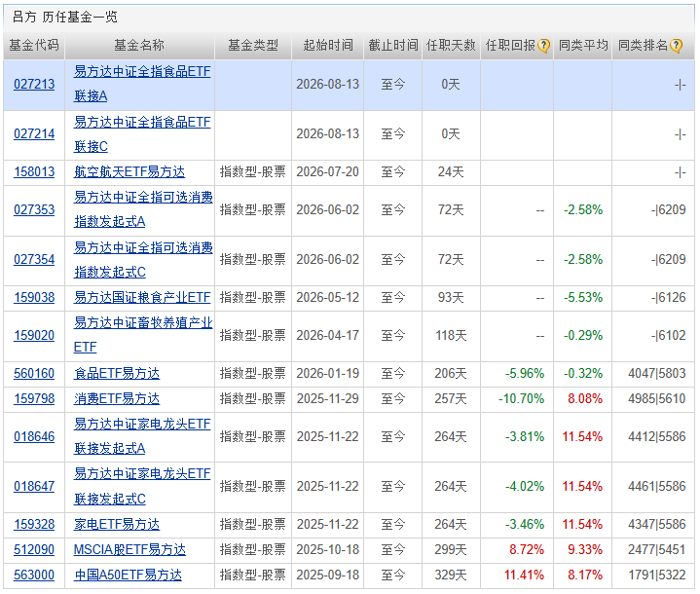Screen dimensions: 700x594
Task: Click the 299天 tenure days cell
Action: click(x=451, y=550)
